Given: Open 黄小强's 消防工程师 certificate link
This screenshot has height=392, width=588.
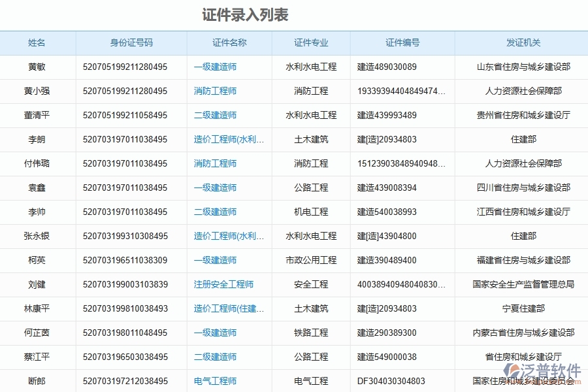Looking at the screenshot, I should pyautogui.click(x=216, y=91).
